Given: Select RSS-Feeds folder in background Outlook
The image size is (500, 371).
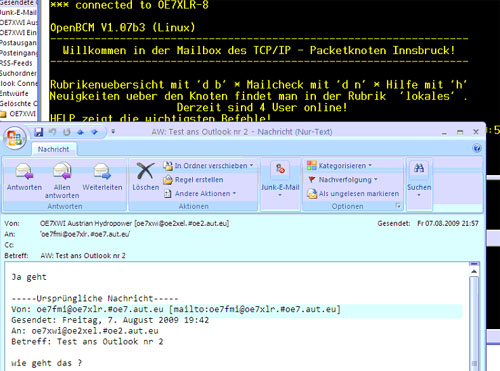Looking at the screenshot, I should coord(16,63).
